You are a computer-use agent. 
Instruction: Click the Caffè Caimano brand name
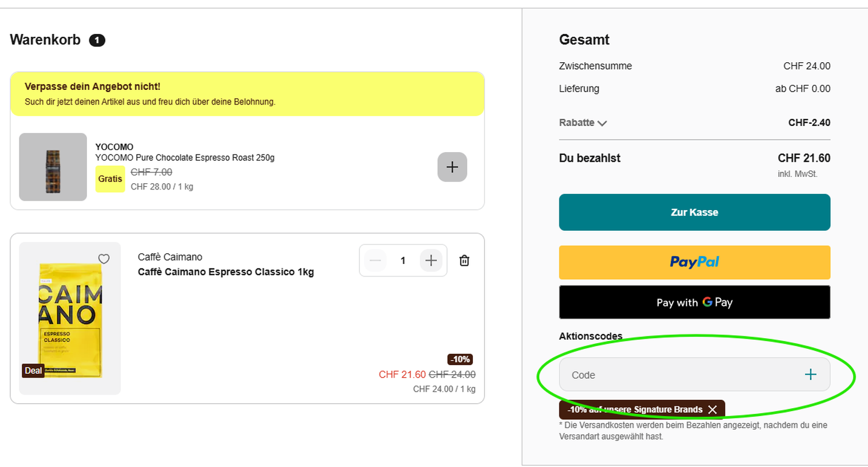170,257
